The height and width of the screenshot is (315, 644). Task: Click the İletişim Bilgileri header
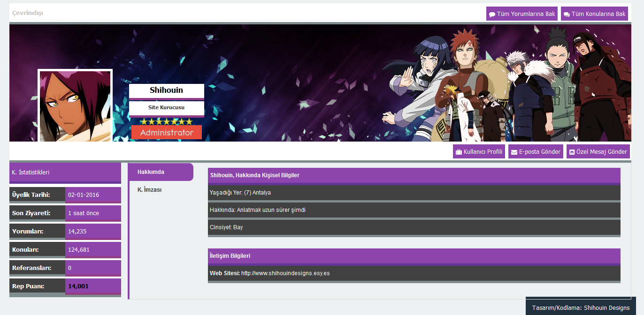[414, 256]
